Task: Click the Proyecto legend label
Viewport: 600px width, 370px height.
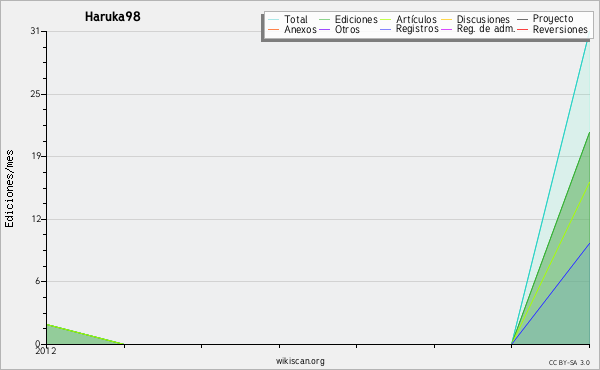Action: [x=553, y=19]
